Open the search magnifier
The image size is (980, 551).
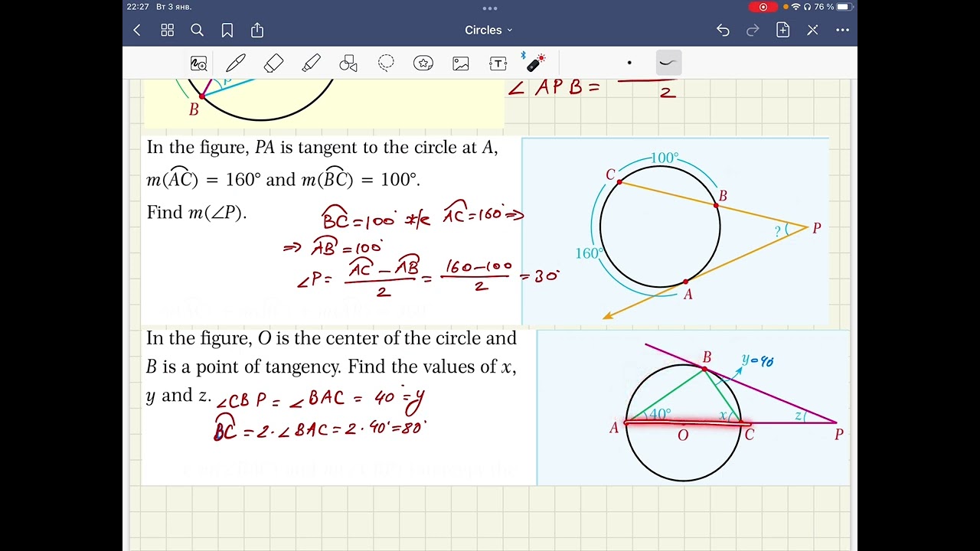[197, 30]
